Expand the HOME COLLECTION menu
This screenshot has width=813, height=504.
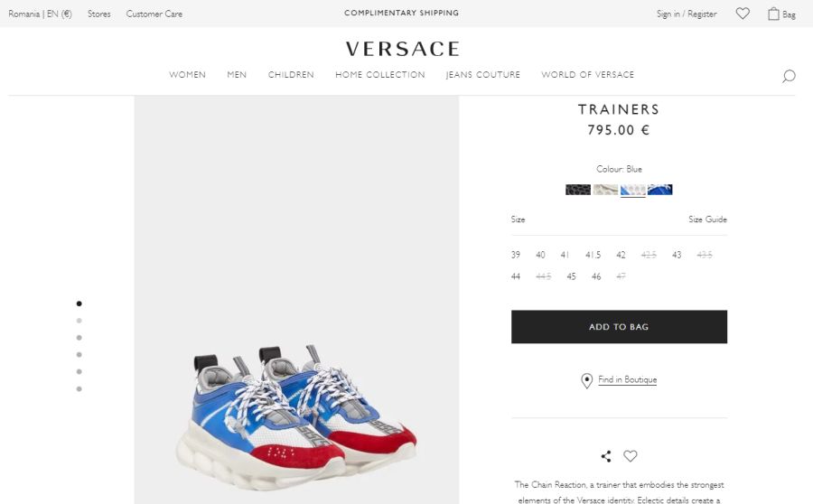coord(380,75)
